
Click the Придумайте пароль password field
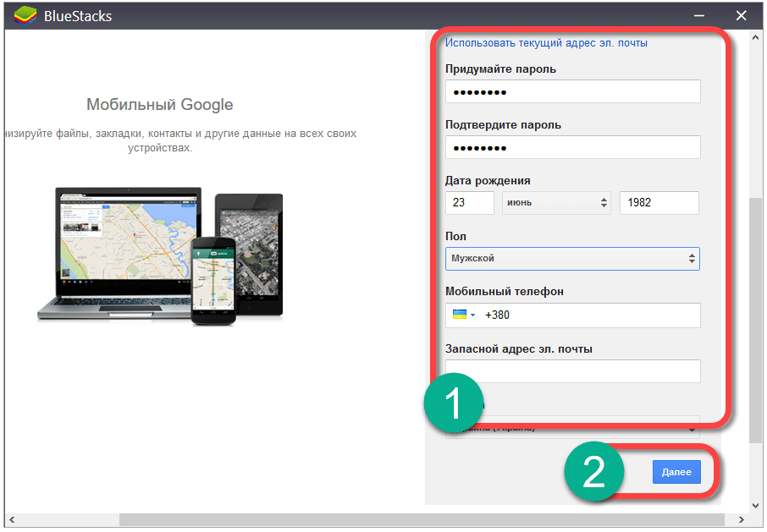coord(572,91)
